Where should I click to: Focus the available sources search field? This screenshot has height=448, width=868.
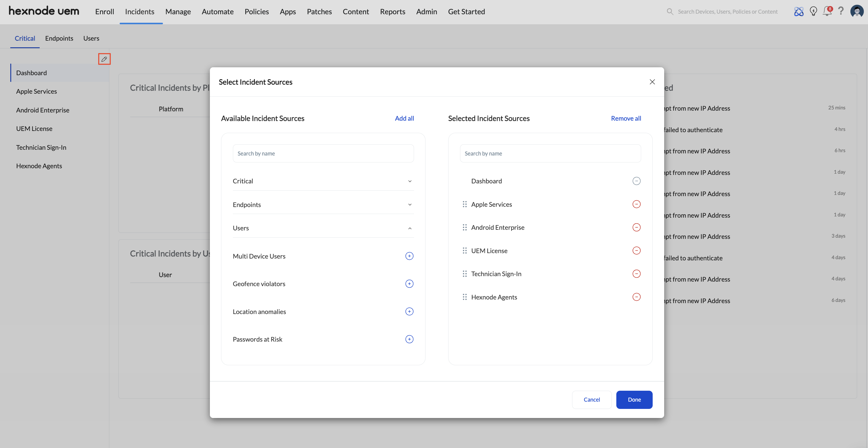coord(323,153)
